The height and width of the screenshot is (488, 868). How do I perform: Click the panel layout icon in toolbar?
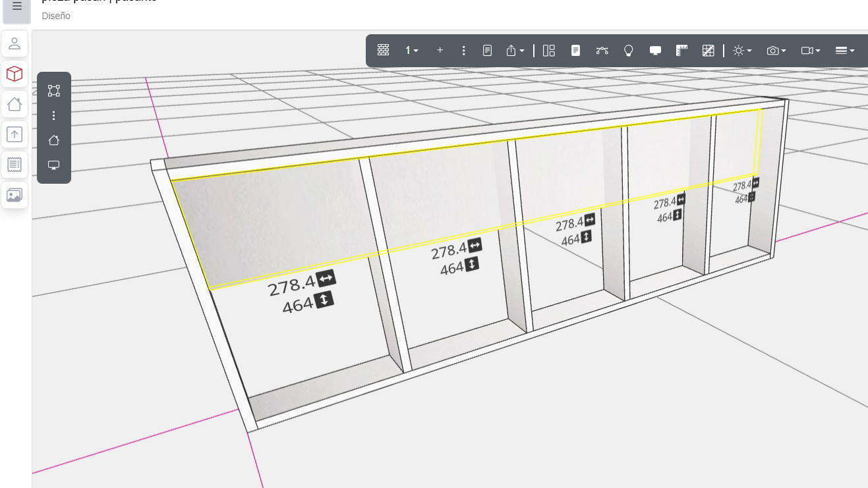pyautogui.click(x=549, y=50)
